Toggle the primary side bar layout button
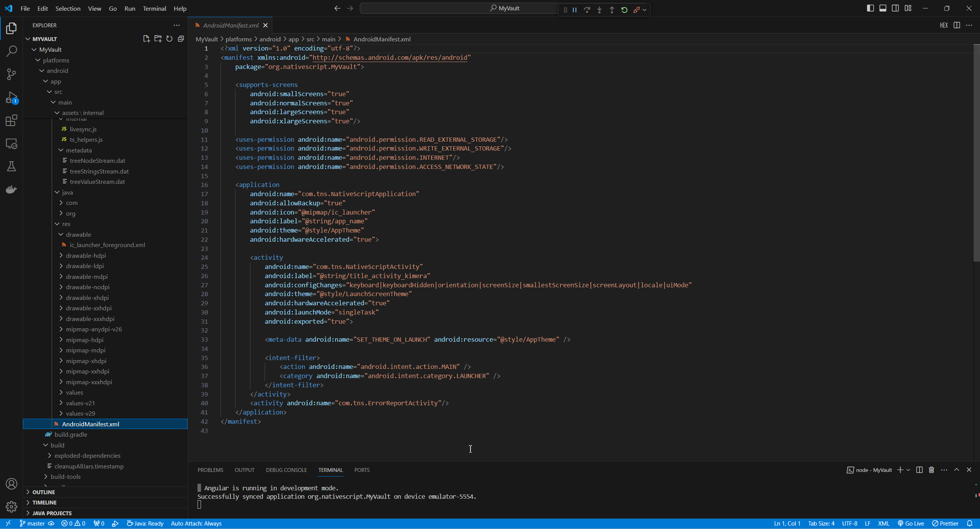This screenshot has width=980, height=529. click(870, 8)
